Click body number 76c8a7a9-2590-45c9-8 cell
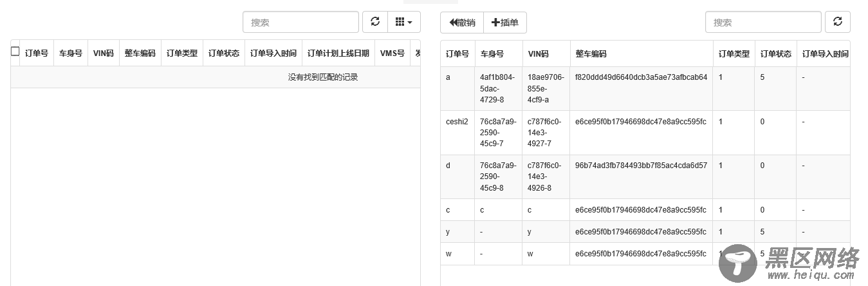 (498, 177)
